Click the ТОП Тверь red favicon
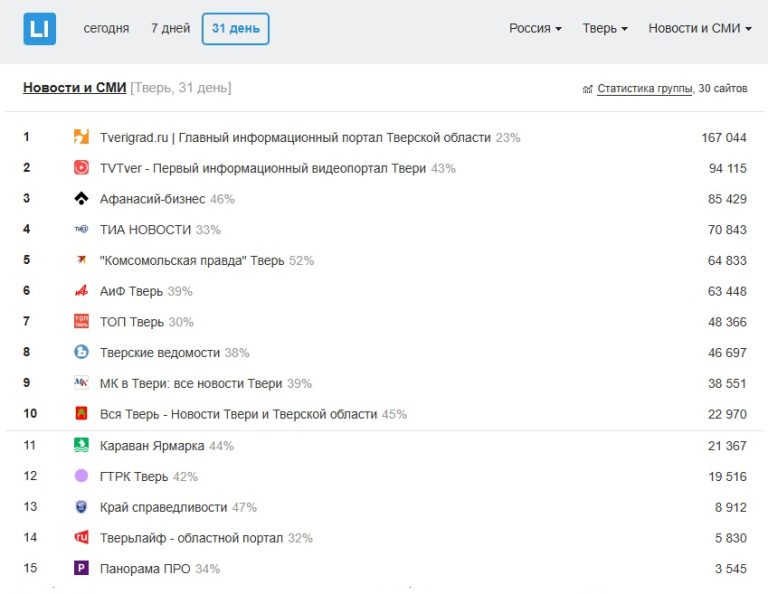The height and width of the screenshot is (594, 768). pos(82,322)
